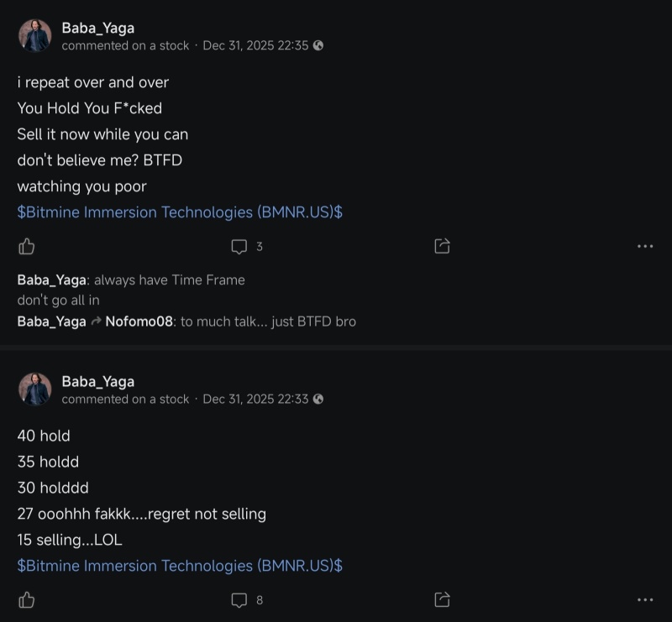This screenshot has height=622, width=672.
Task: Open the '27 ooohhh fakkk' post text
Action: coord(142,514)
